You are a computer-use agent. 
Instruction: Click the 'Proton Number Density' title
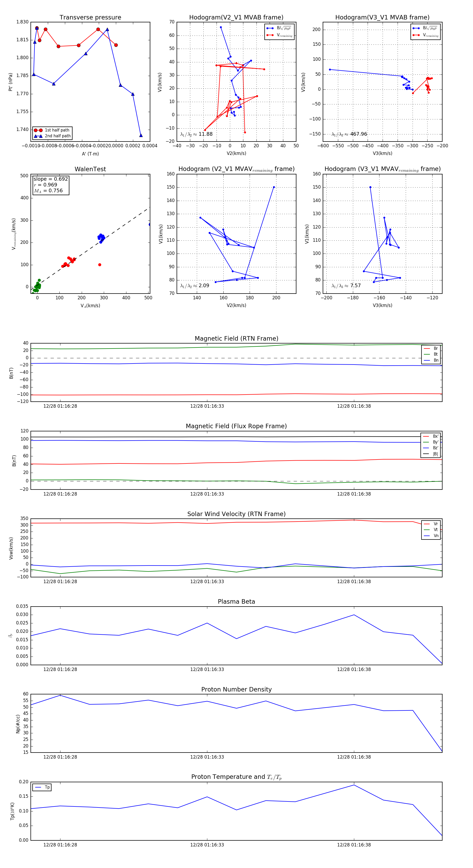pos(236,689)
